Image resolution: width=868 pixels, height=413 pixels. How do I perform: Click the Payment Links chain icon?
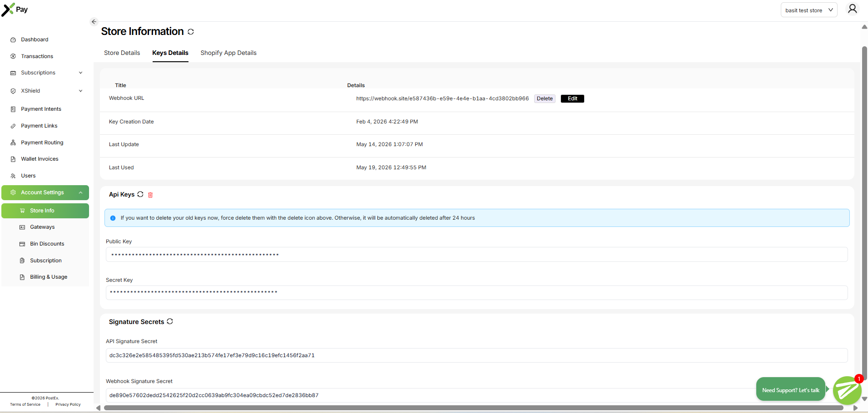13,126
